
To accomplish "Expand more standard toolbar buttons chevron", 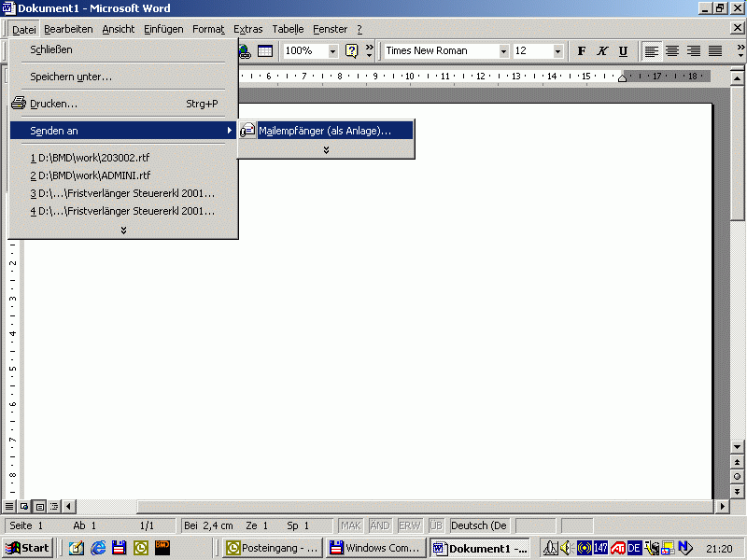I will tap(369, 51).
